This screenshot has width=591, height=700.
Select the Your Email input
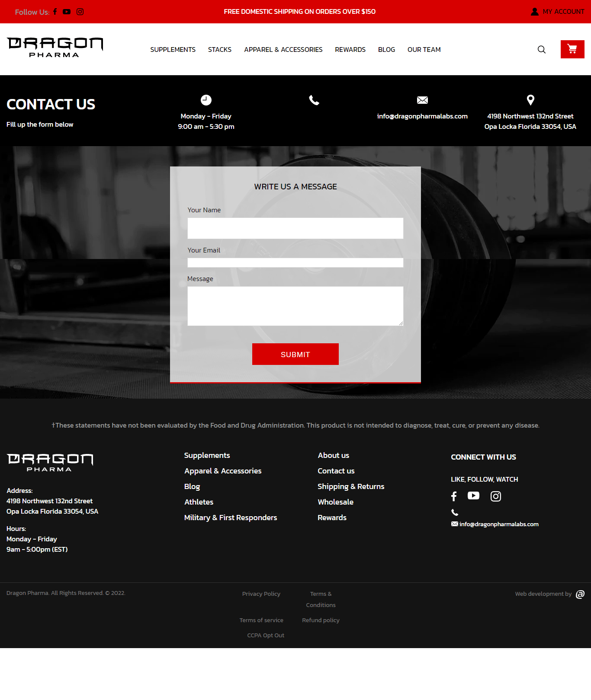295,263
